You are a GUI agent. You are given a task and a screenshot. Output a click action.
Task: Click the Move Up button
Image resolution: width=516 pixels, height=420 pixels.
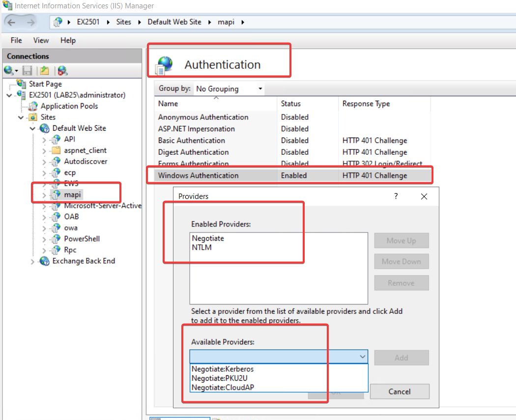point(401,241)
